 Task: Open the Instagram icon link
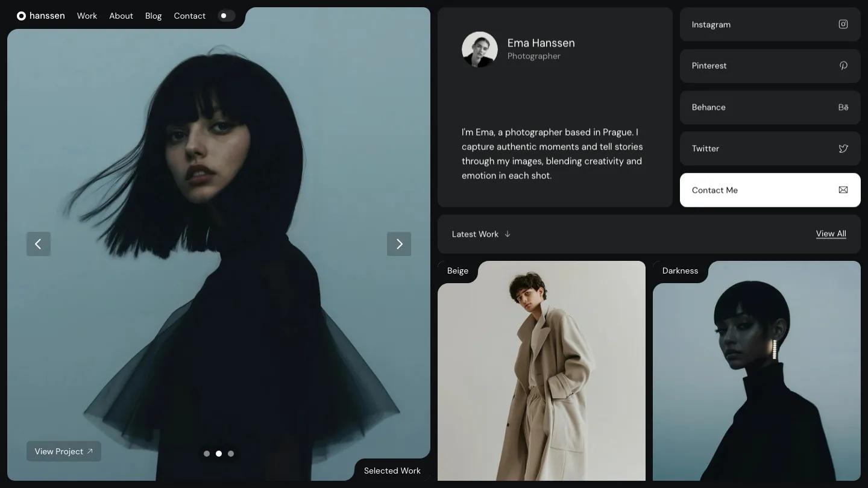point(843,24)
